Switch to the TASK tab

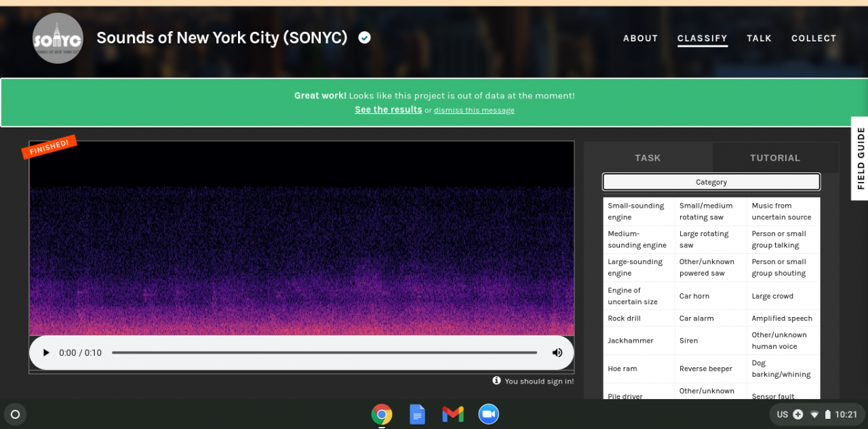[648, 157]
